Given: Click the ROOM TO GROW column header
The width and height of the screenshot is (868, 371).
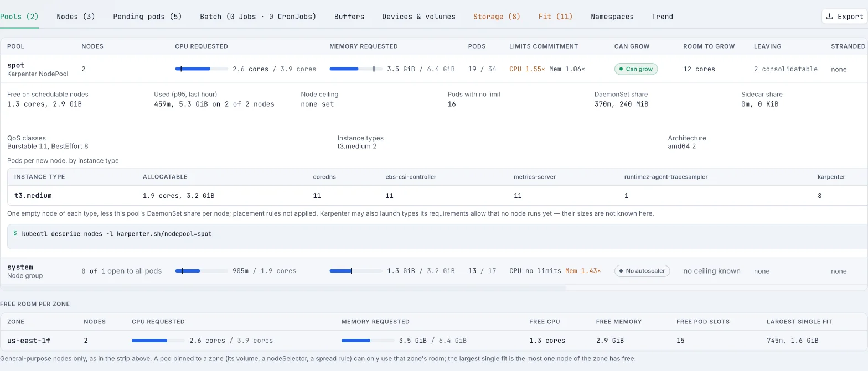Looking at the screenshot, I should (709, 46).
